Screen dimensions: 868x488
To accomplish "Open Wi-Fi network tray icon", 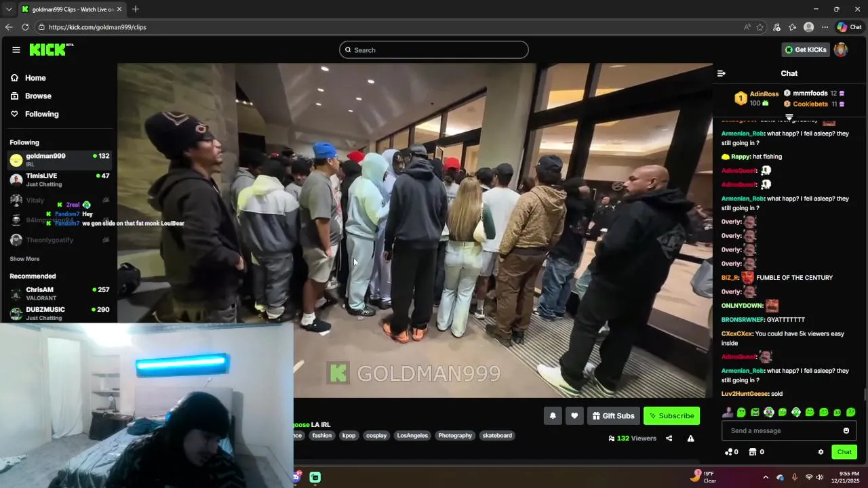I will [x=808, y=477].
